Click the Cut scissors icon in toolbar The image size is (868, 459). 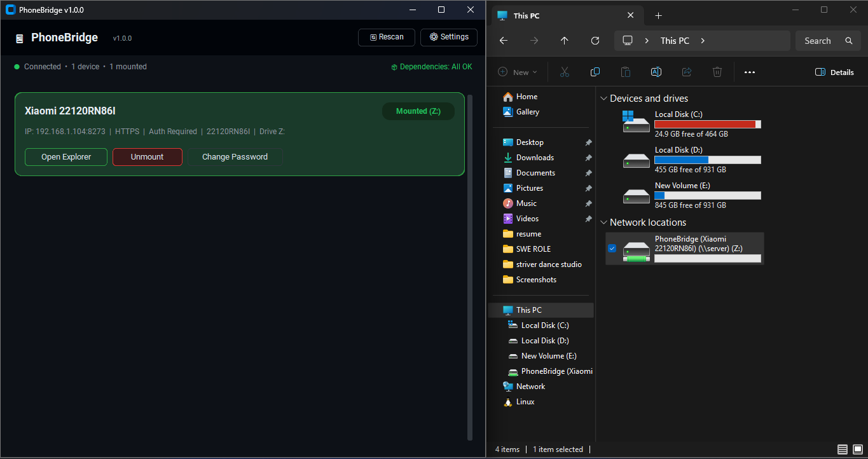tap(564, 72)
